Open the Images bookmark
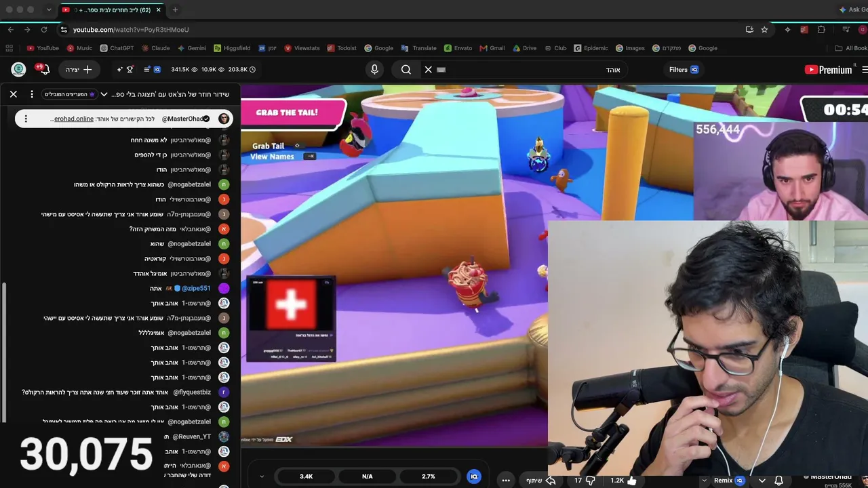Viewport: 868px width, 488px height. (630, 48)
